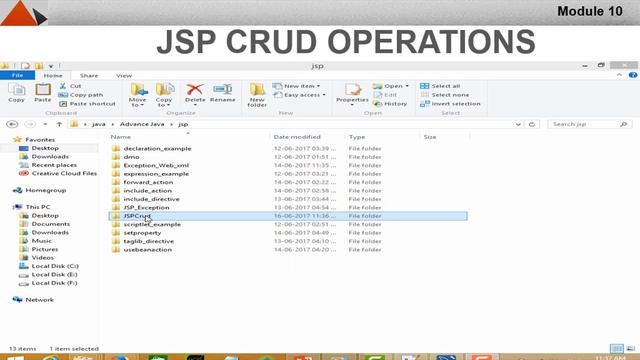
Task: Click 'java' in the address breadcrumb
Action: click(98, 124)
